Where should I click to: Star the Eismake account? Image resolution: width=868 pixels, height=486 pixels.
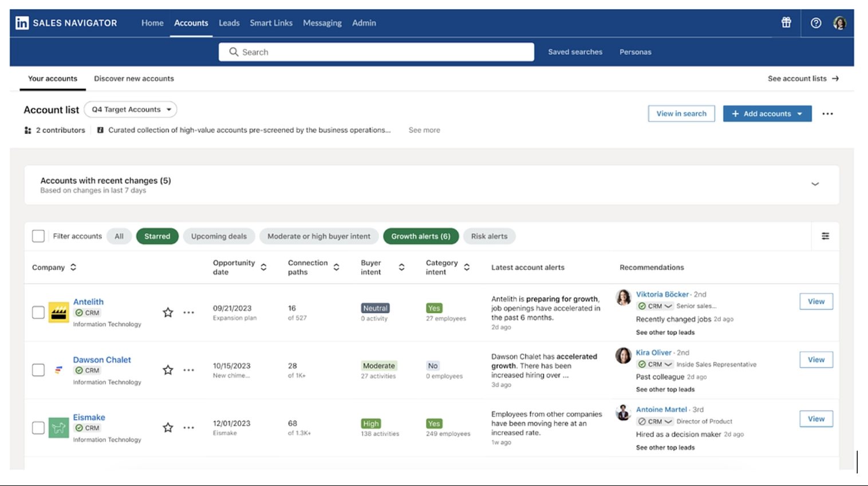(x=168, y=428)
